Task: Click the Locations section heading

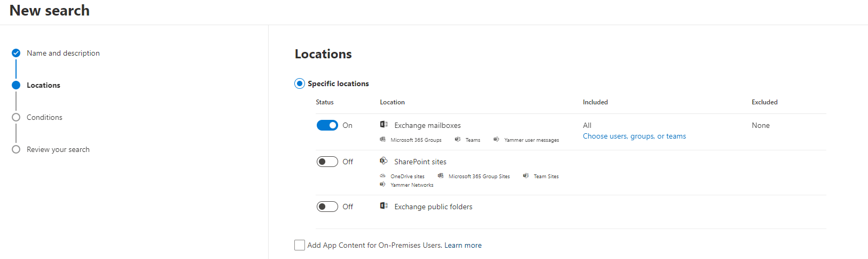Action: pyautogui.click(x=323, y=54)
